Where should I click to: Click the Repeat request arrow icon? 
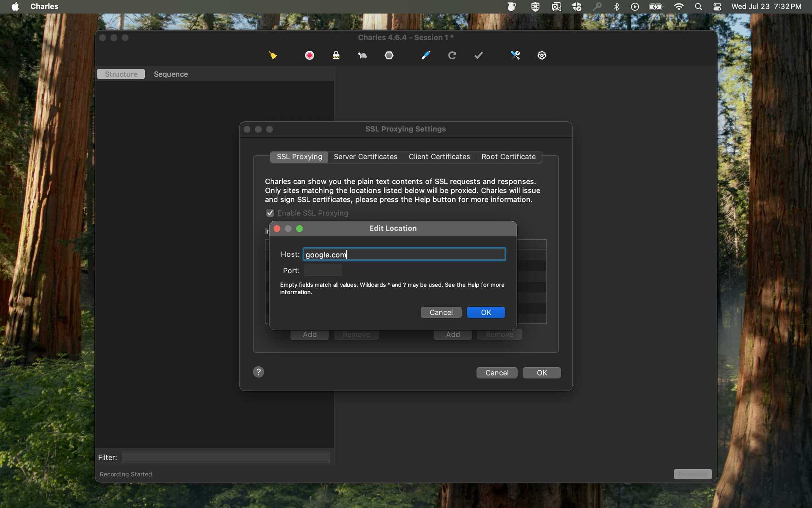pos(452,55)
